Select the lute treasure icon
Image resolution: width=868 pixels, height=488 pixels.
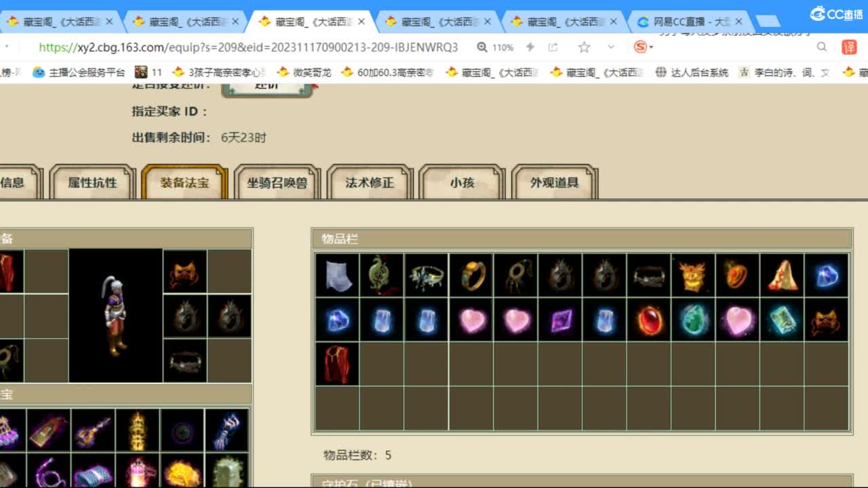93,430
